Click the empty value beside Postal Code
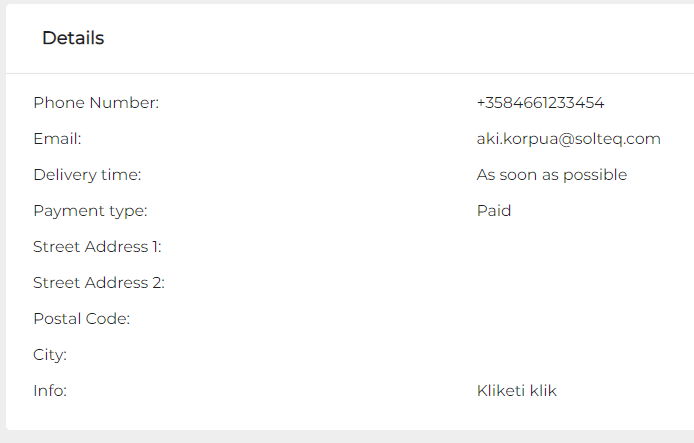 click(x=540, y=319)
